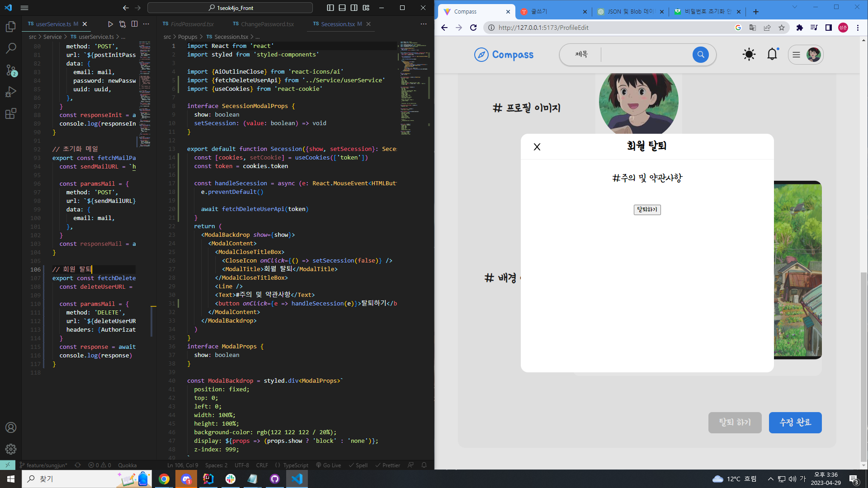Open the Search view in activity bar
The width and height of the screenshot is (868, 488).
point(11,48)
